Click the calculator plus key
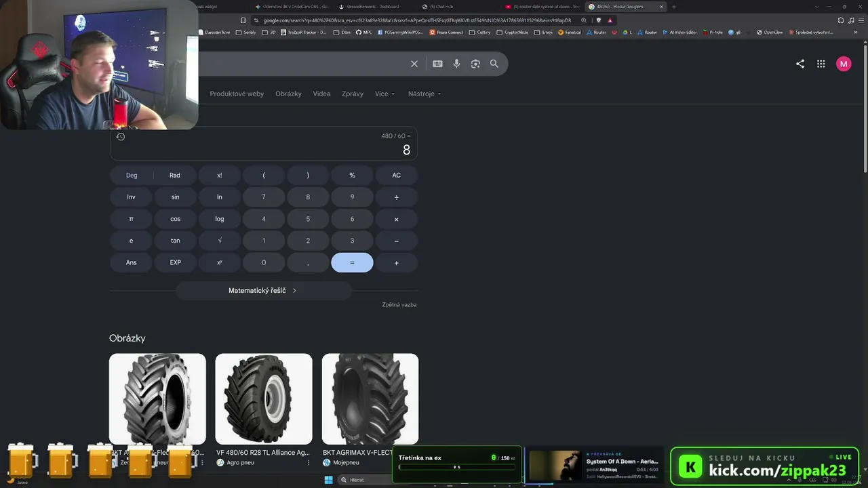This screenshot has width=868, height=488. point(397,262)
